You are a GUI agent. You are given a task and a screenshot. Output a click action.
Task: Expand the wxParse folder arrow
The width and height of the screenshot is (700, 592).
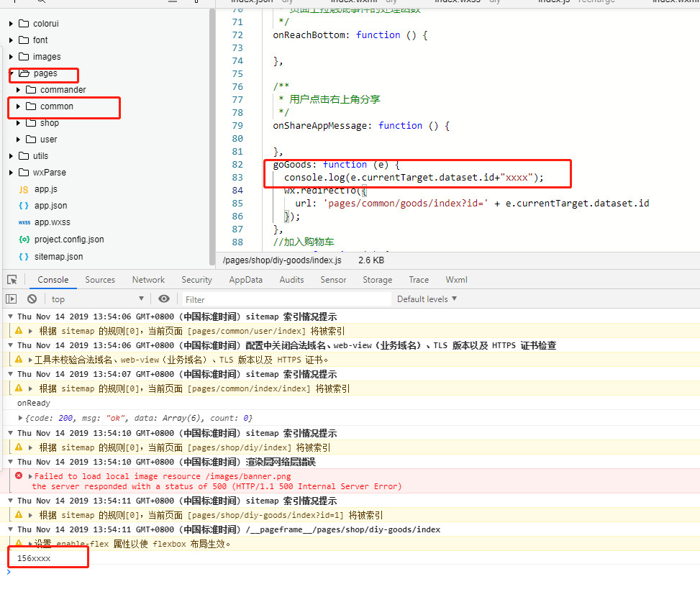[x=12, y=173]
